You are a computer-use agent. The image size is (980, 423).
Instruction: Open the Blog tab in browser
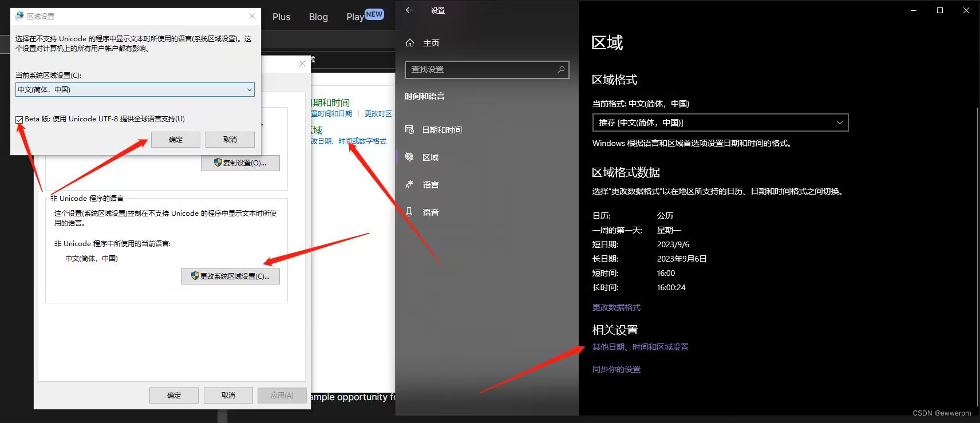tap(318, 17)
